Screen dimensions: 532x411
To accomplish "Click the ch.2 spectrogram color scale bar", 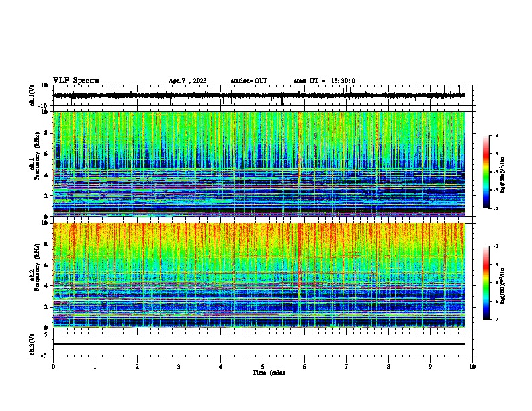I will (486, 283).
